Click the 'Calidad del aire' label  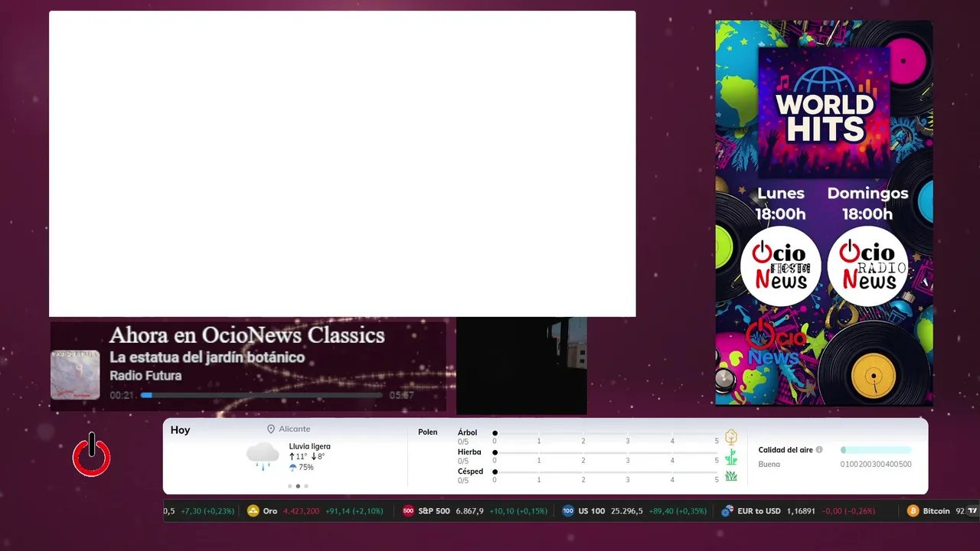(786, 450)
